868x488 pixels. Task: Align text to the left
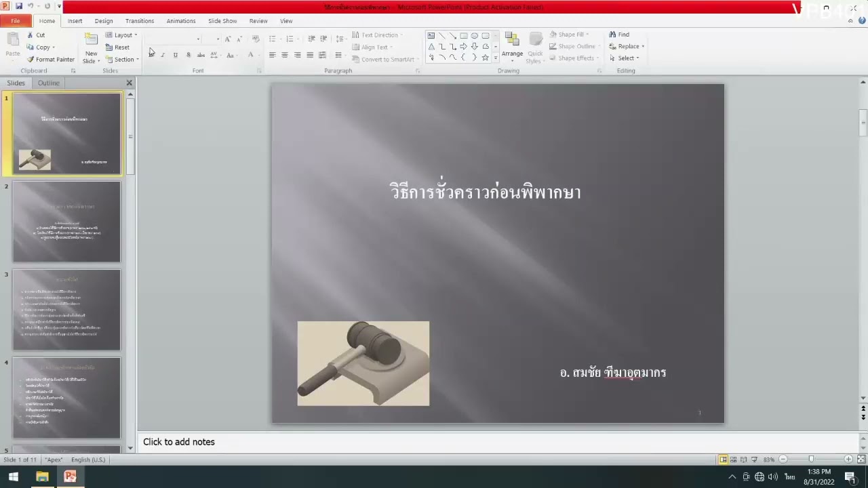(272, 55)
